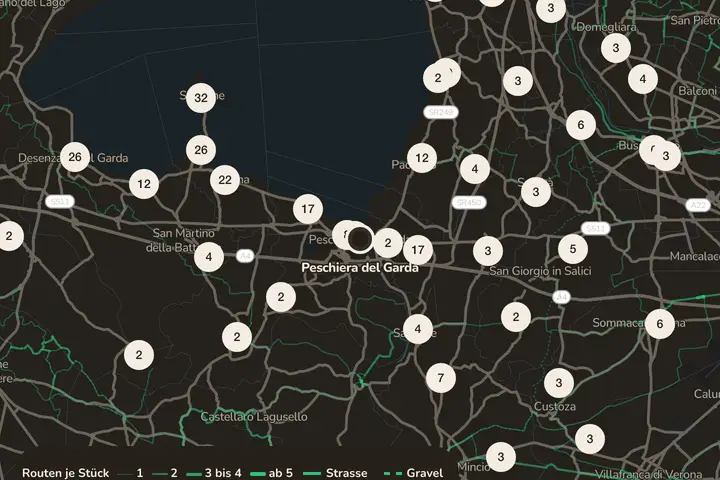Screen dimensions: 720x480
Task: Click the 'Strasse' legend entry
Action: click(x=335, y=473)
